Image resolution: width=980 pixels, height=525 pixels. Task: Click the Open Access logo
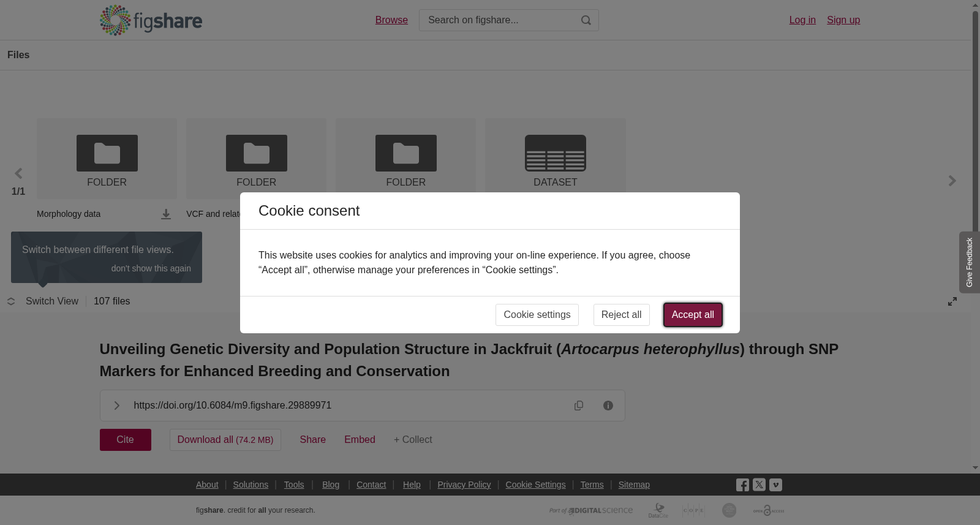click(769, 510)
